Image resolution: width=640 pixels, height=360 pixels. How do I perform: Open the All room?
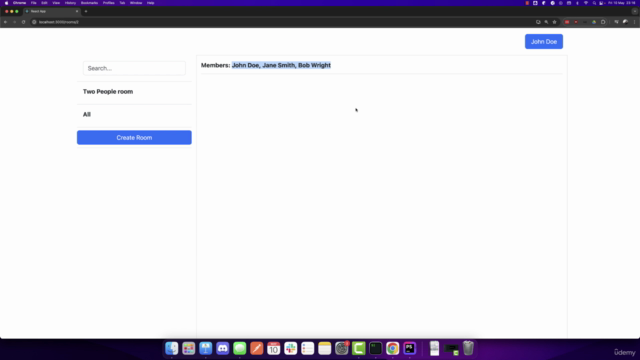[87, 114]
